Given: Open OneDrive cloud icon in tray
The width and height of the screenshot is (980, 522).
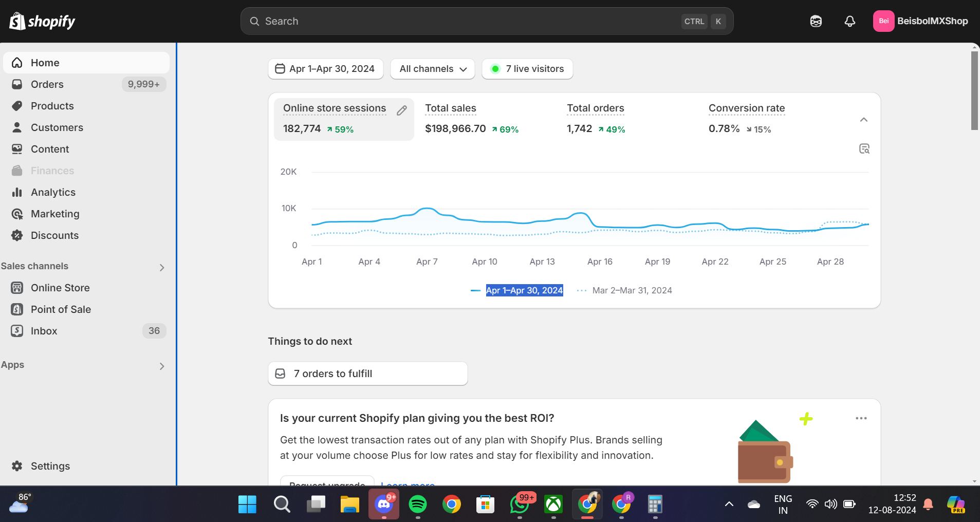Looking at the screenshot, I should [x=754, y=504].
